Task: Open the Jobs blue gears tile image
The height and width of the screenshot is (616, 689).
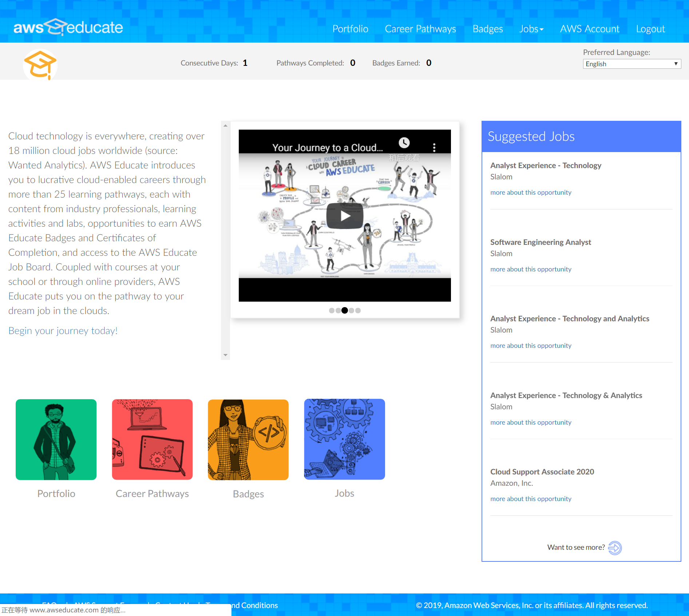Action: point(344,439)
